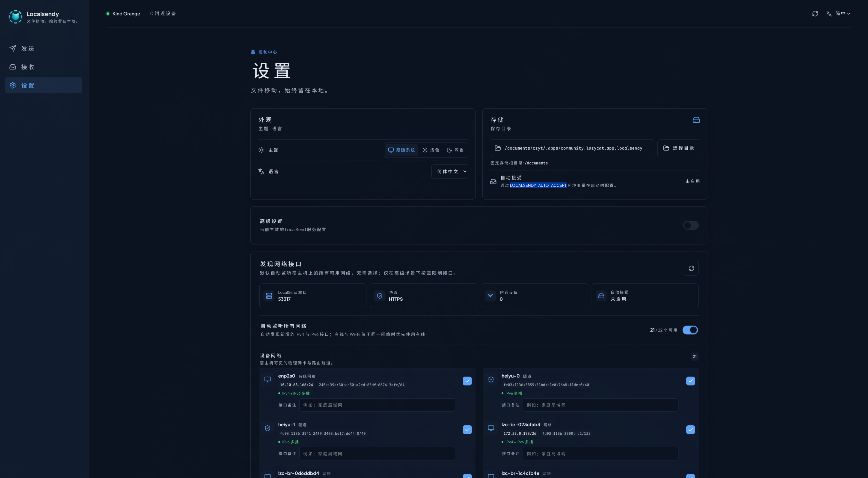Screen dimensions: 868x478
Task: Select the 深色 dark theme option
Action: point(455,150)
